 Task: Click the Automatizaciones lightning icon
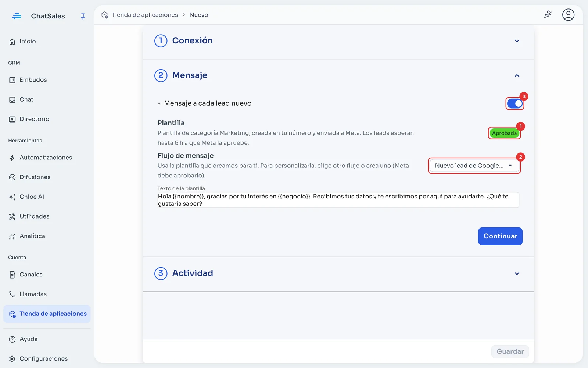coord(12,158)
